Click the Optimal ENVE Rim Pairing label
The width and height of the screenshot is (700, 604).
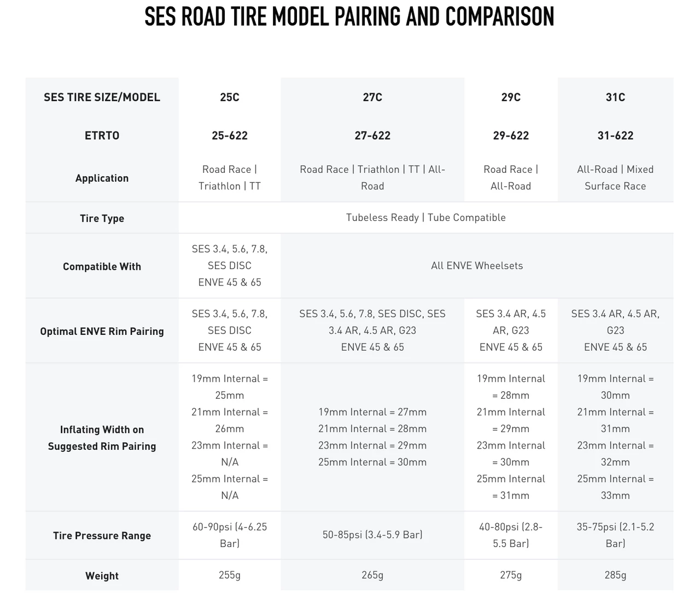coord(102,331)
